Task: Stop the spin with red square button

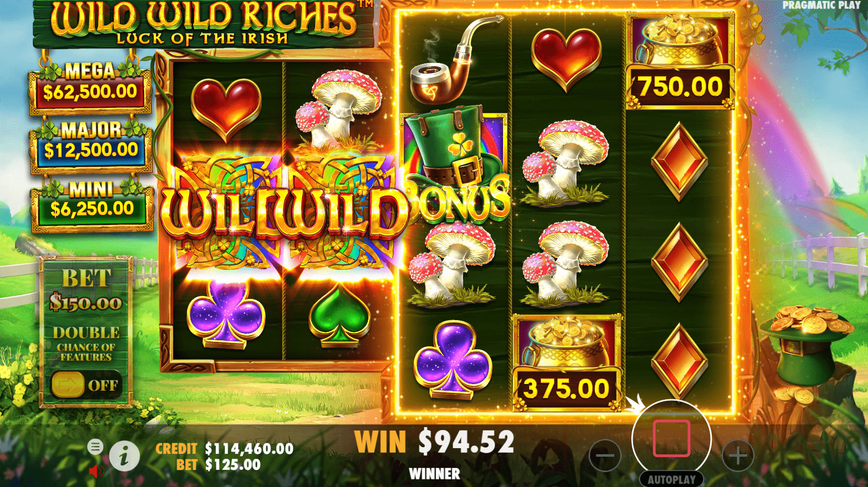Action: click(671, 438)
